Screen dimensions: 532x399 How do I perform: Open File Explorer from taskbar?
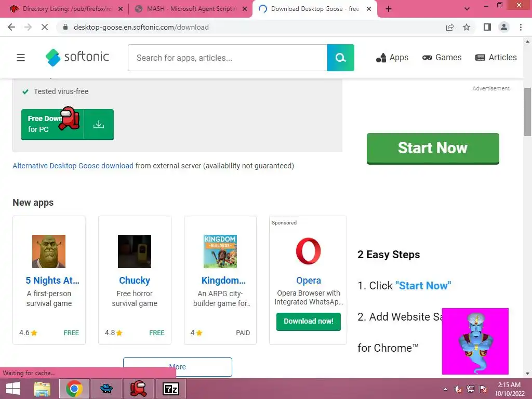point(43,389)
